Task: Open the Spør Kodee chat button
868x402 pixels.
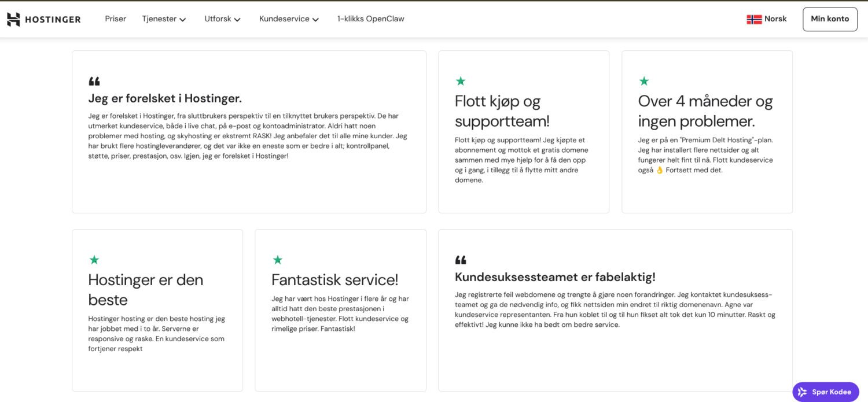Action: pos(826,392)
